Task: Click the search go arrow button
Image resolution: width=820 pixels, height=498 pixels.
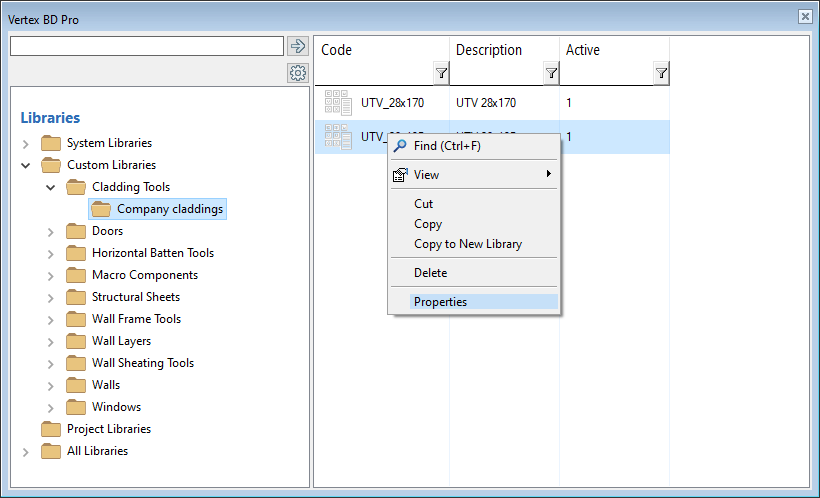Action: coord(297,46)
